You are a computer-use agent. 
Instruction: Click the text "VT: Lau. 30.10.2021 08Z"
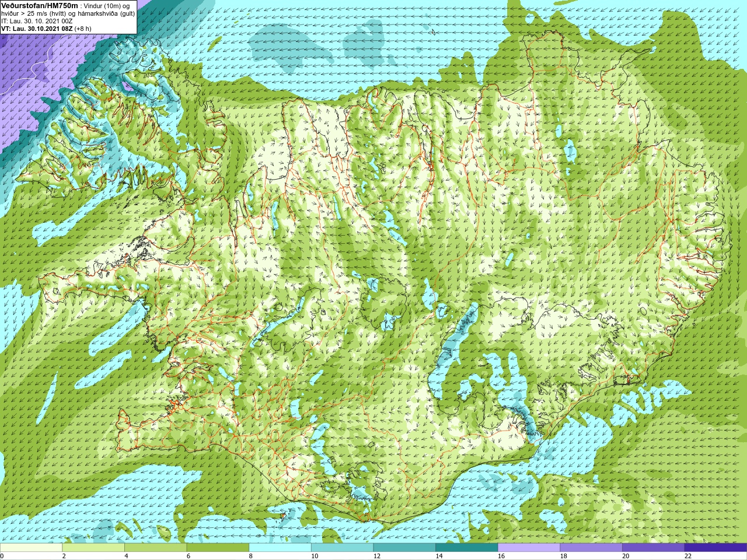pyautogui.click(x=37, y=29)
